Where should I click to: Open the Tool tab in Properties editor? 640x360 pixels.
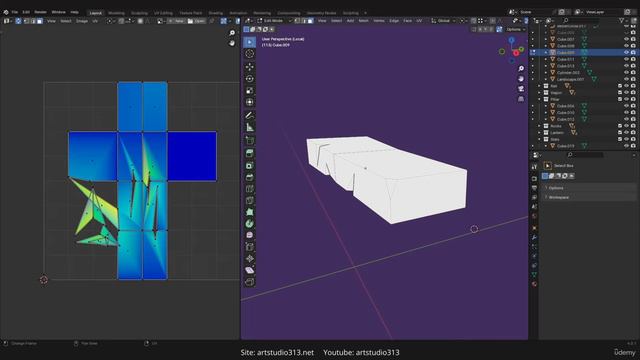tap(534, 167)
